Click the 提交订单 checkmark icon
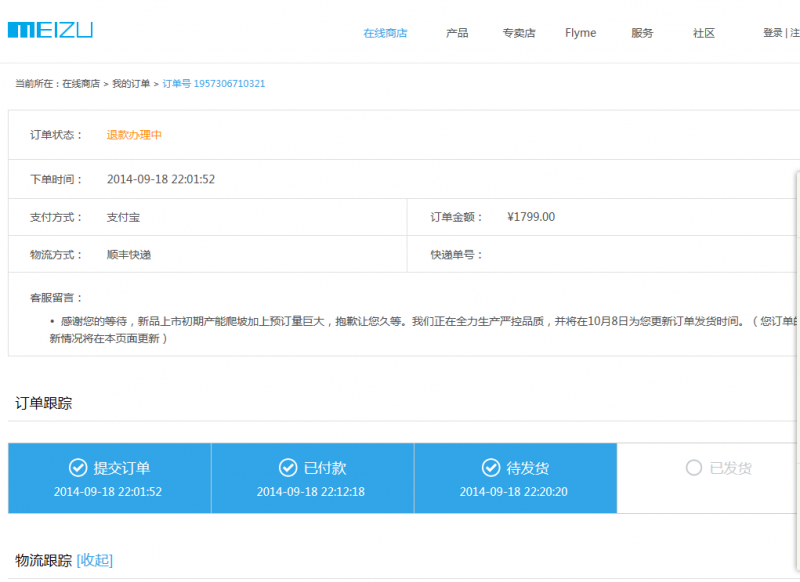This screenshot has width=800, height=582. coord(78,467)
